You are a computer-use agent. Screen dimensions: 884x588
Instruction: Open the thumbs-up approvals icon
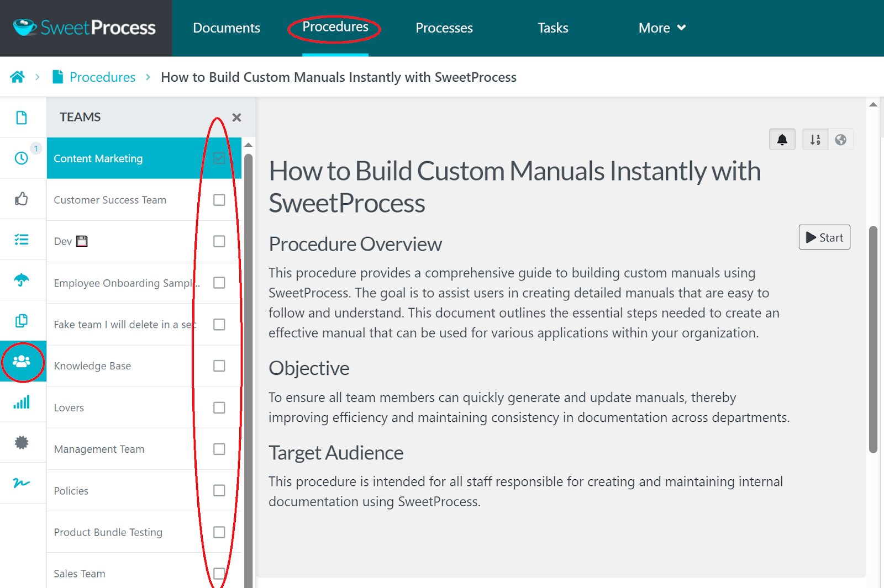pos(22,199)
